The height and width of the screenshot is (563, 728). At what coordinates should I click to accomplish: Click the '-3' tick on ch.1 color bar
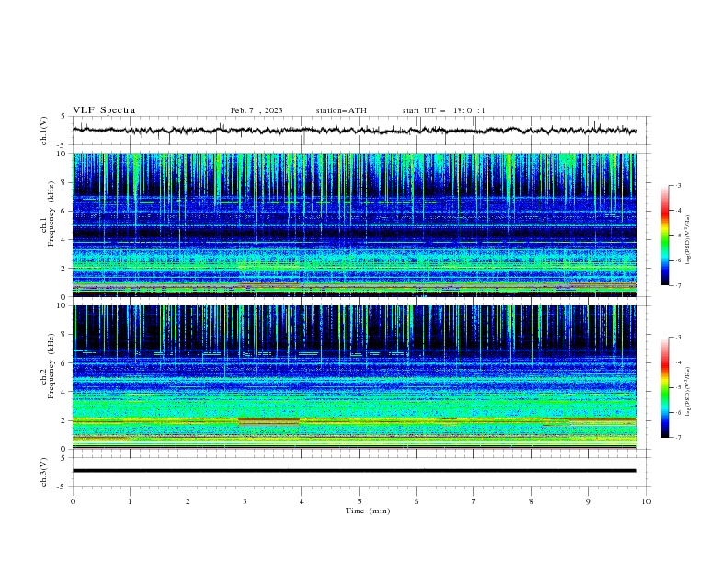click(x=677, y=185)
